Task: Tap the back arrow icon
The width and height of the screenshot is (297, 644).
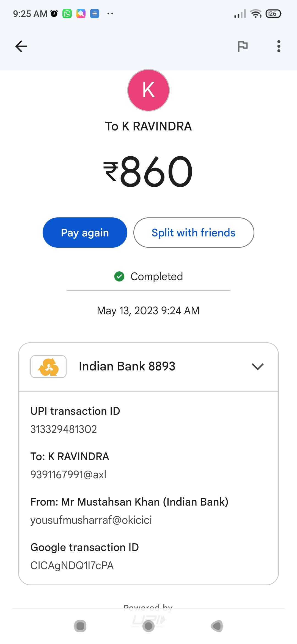Action: (21, 46)
